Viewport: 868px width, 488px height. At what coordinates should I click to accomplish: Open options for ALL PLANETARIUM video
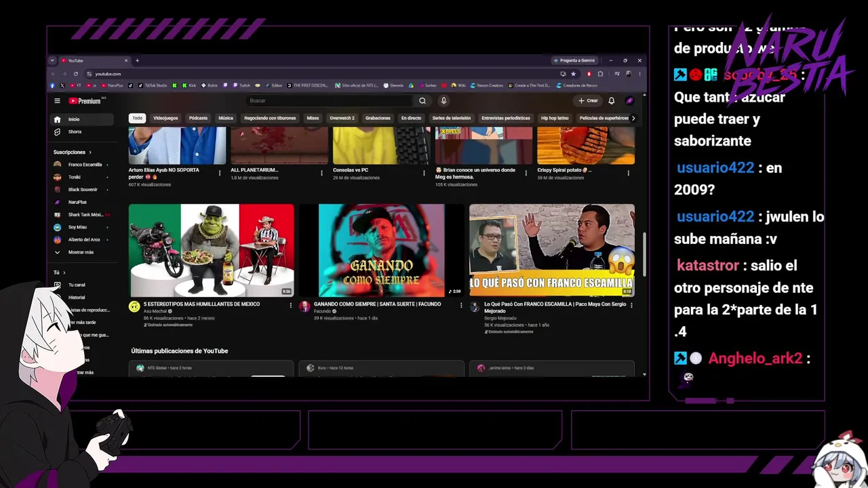tap(321, 173)
